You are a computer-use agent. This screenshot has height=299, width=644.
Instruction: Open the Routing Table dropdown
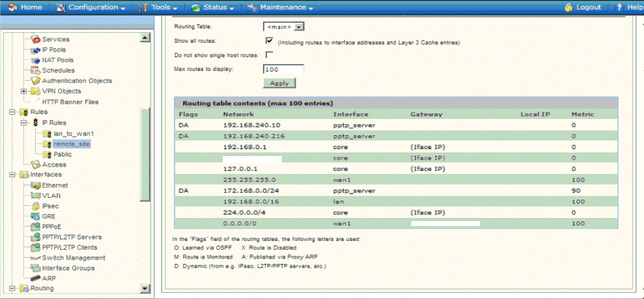[x=299, y=27]
